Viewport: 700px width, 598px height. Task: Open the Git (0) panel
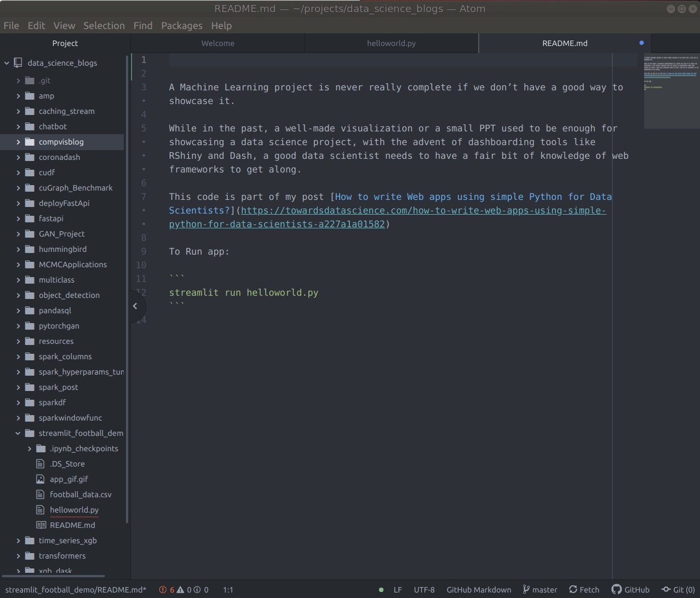coord(678,590)
